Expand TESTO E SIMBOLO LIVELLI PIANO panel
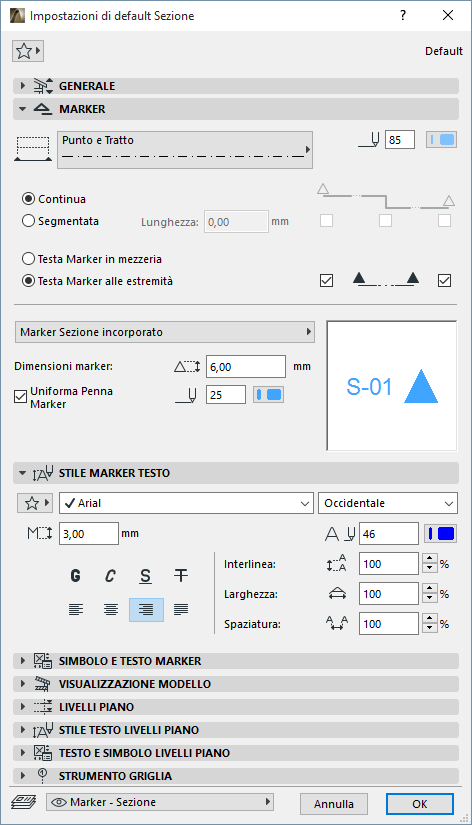472x825 pixels. 236,753
